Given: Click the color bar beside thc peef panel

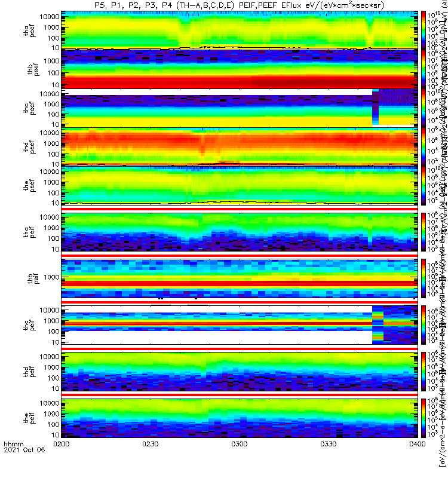Looking at the screenshot, I should tap(424, 108).
